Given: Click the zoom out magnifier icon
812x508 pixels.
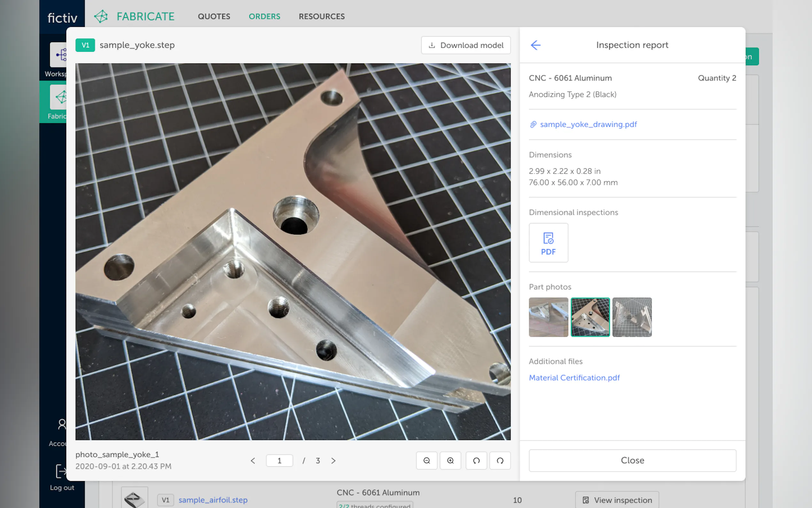Looking at the screenshot, I should click(x=426, y=460).
